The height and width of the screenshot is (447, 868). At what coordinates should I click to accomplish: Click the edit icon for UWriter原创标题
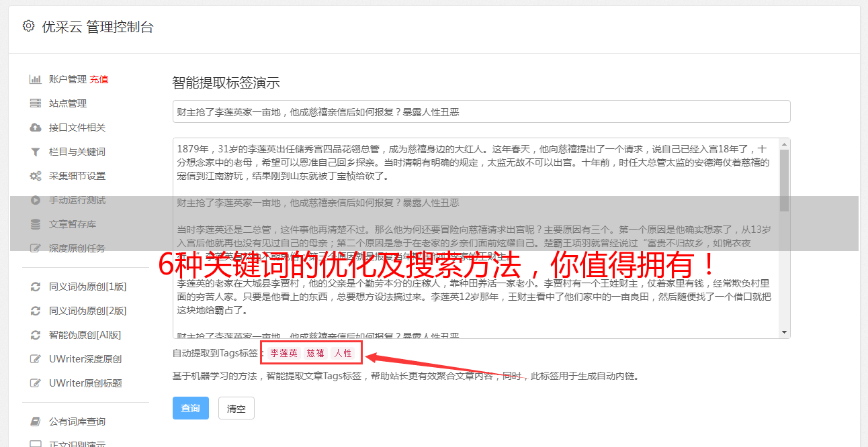coord(36,383)
